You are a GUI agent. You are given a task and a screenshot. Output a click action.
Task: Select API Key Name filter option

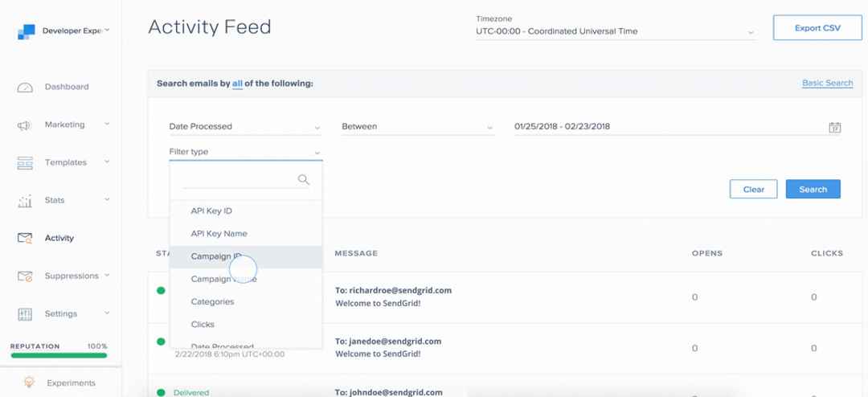point(246,234)
